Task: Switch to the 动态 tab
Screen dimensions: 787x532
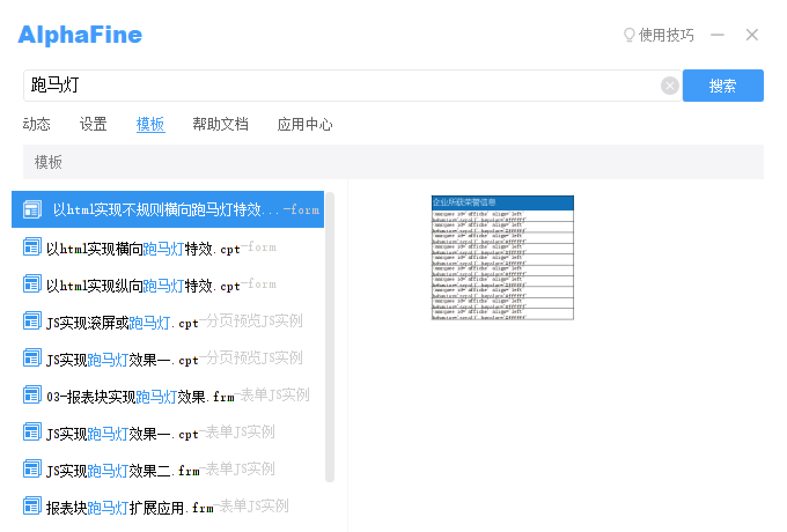Action: click(x=36, y=124)
